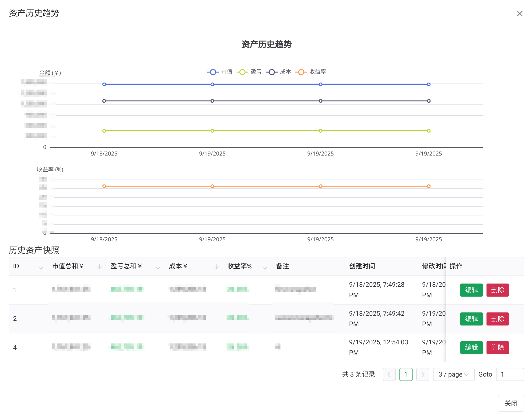The height and width of the screenshot is (419, 532).
Task: Click last 市值 data point on chart
Action: pyautogui.click(x=428, y=84)
